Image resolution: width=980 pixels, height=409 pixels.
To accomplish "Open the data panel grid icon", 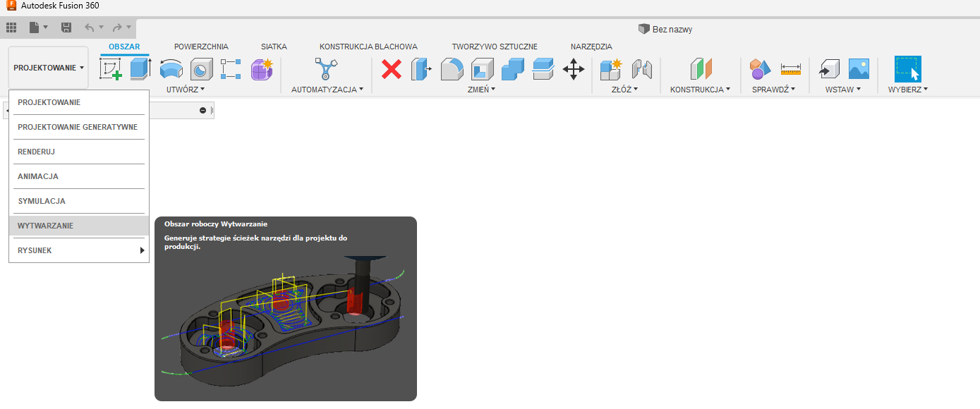I will click(x=11, y=28).
